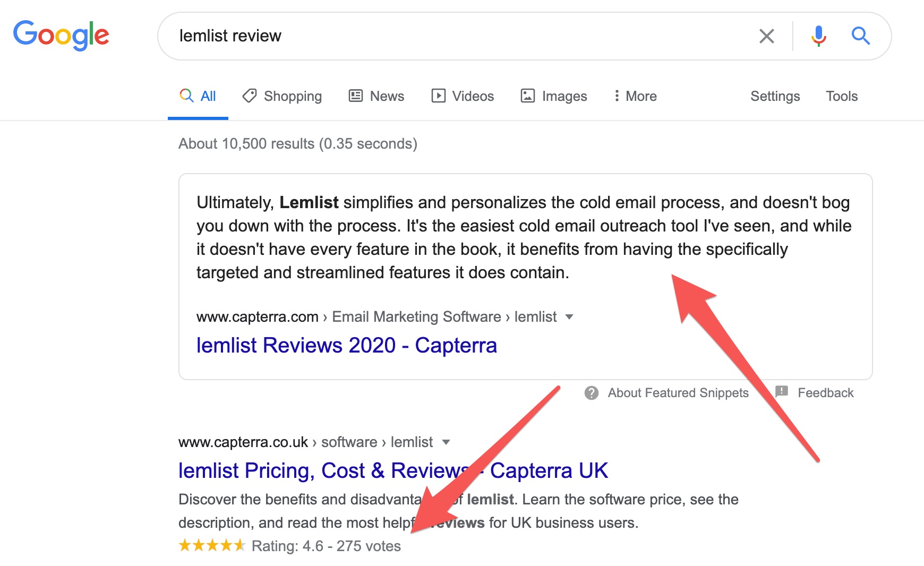Expand the dropdown arrow next to capterra.com URL
The width and height of the screenshot is (924, 566).
[569, 317]
